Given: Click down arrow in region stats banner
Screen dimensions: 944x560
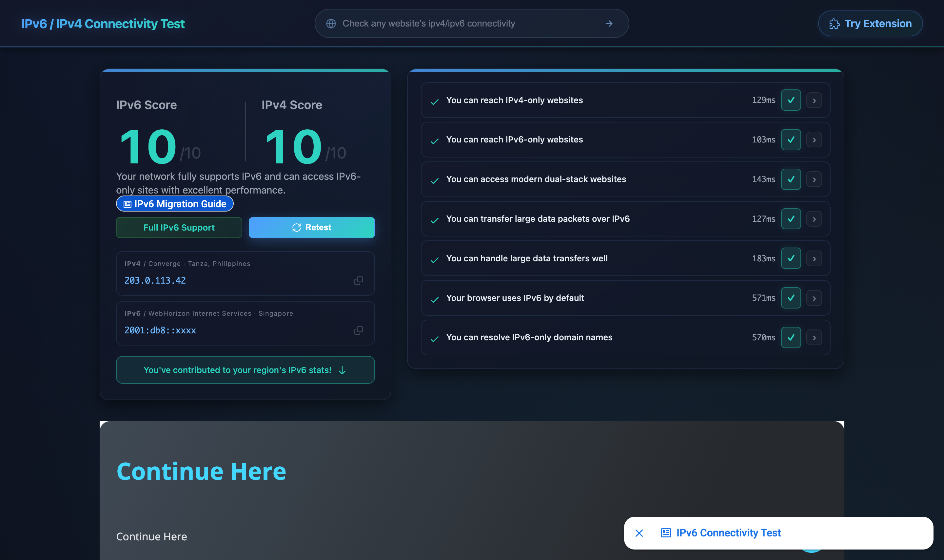Looking at the screenshot, I should 342,370.
